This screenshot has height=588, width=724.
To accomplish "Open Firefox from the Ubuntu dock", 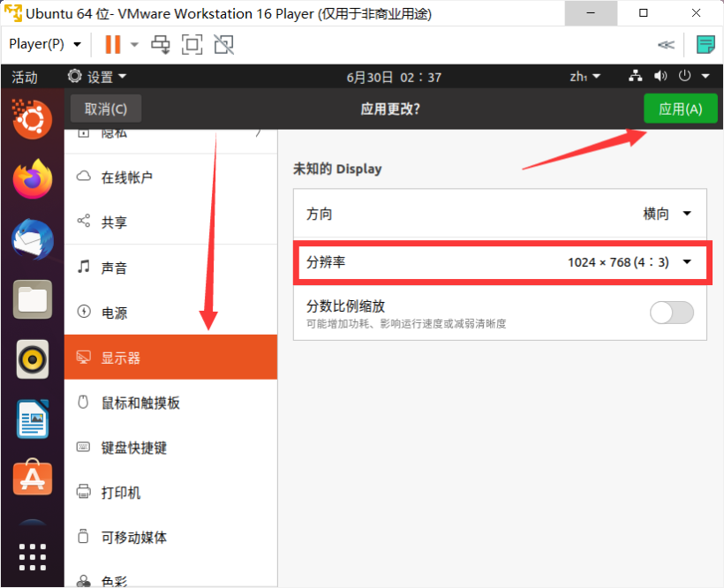I will tap(33, 179).
